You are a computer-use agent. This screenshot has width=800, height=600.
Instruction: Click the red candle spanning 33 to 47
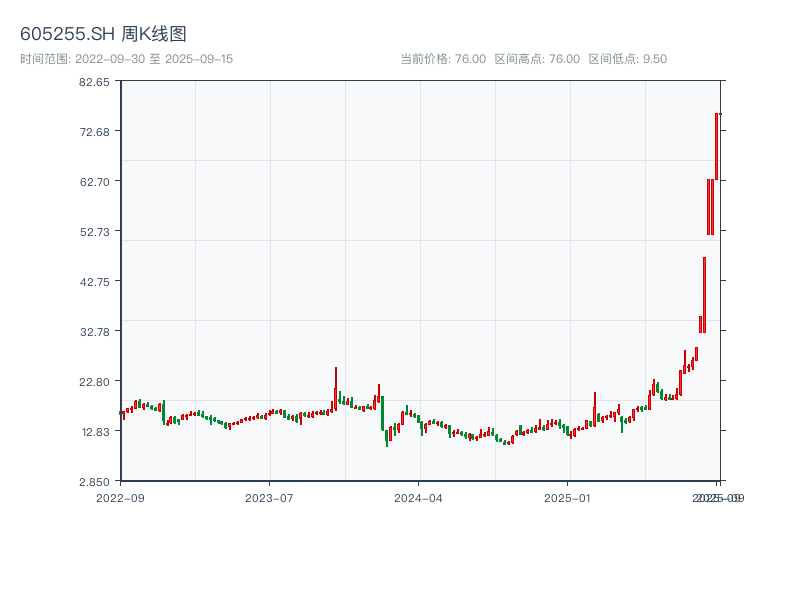tap(704, 294)
